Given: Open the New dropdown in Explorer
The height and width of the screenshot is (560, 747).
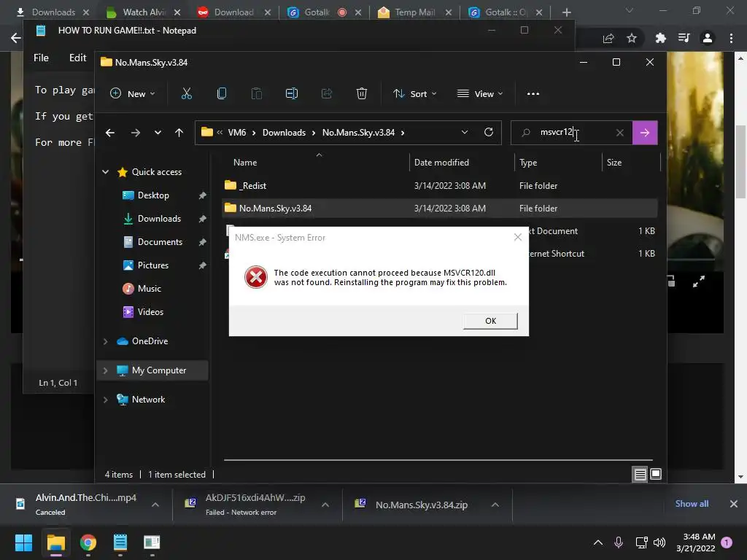Looking at the screenshot, I should click(x=133, y=94).
